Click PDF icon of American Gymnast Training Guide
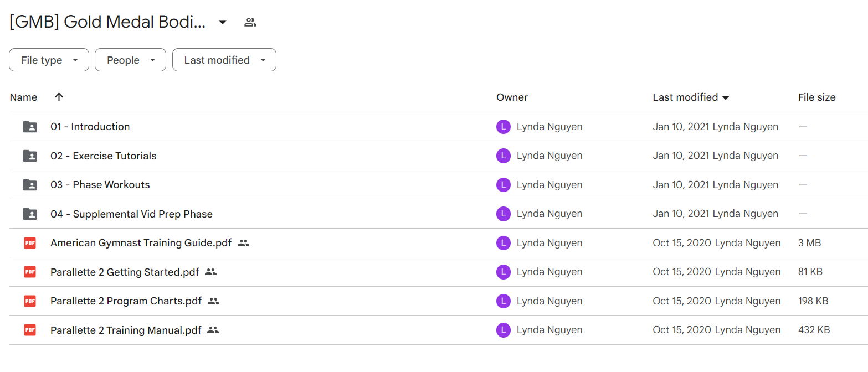 point(30,243)
